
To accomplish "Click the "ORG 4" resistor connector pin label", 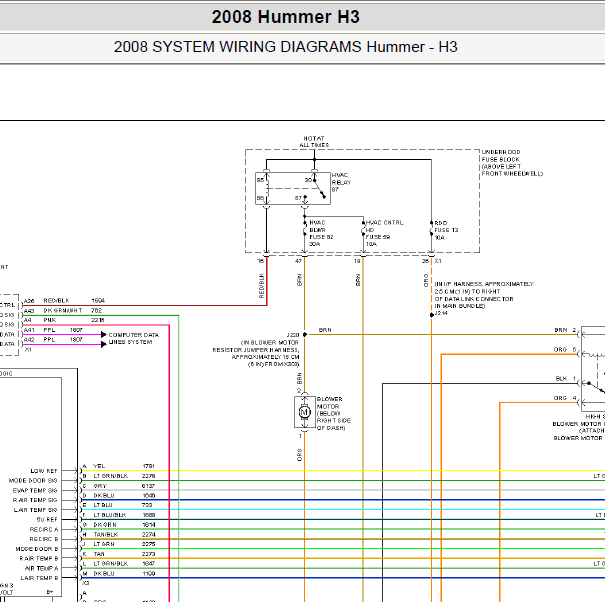I will 565,398.
